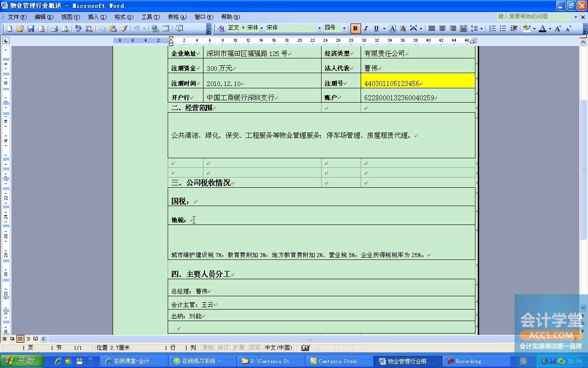This screenshot has width=588, height=368.
Task: Apply numbered list formatting
Action: coord(492,29)
